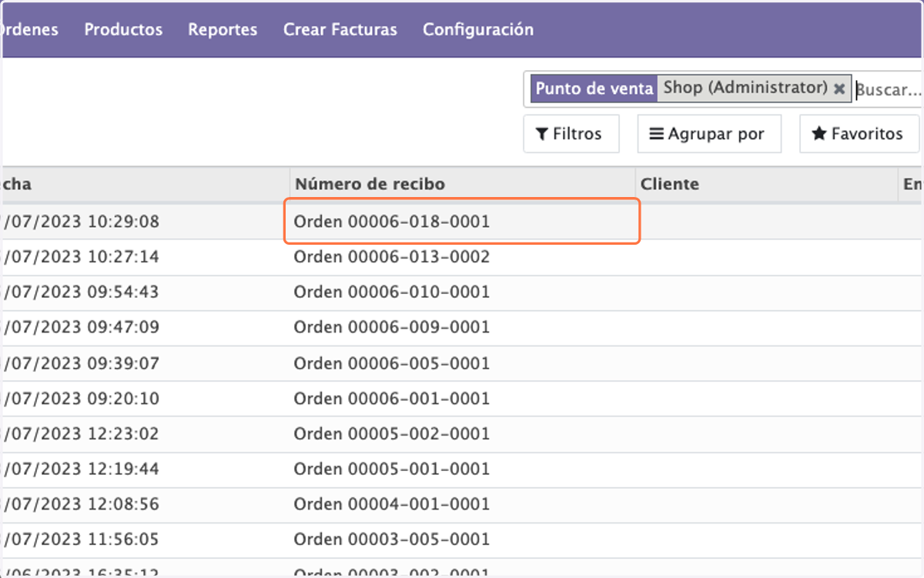The width and height of the screenshot is (924, 578).
Task: Open Orden 00005-001-0001
Action: [392, 469]
